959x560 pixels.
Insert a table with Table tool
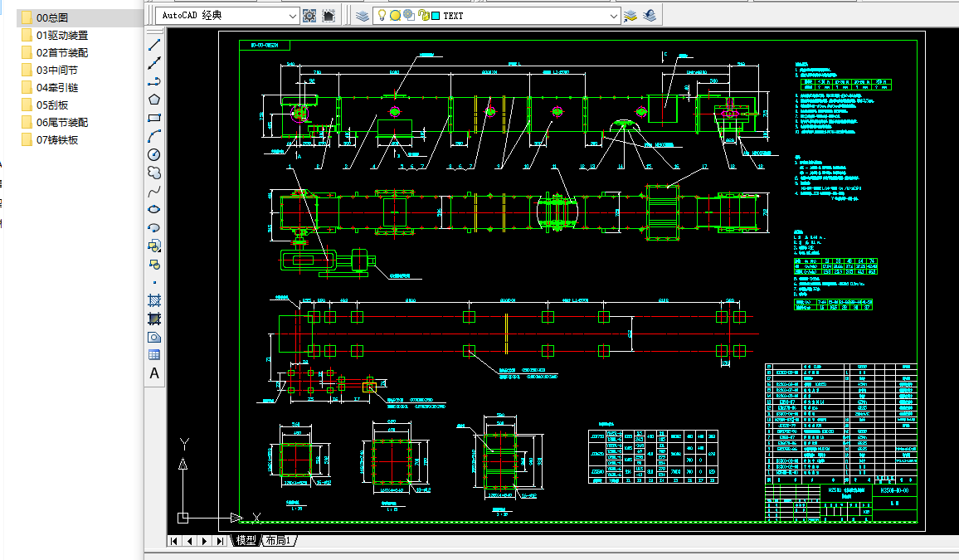click(x=154, y=354)
